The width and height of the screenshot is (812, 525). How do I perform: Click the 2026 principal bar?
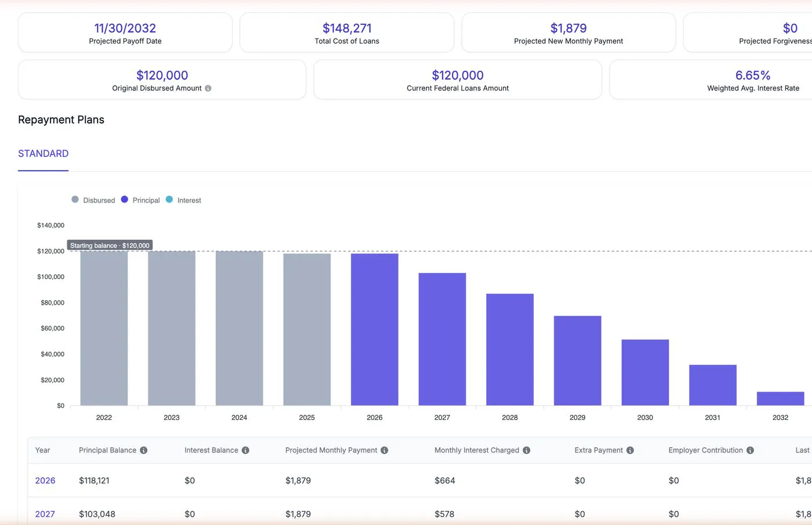tap(375, 330)
